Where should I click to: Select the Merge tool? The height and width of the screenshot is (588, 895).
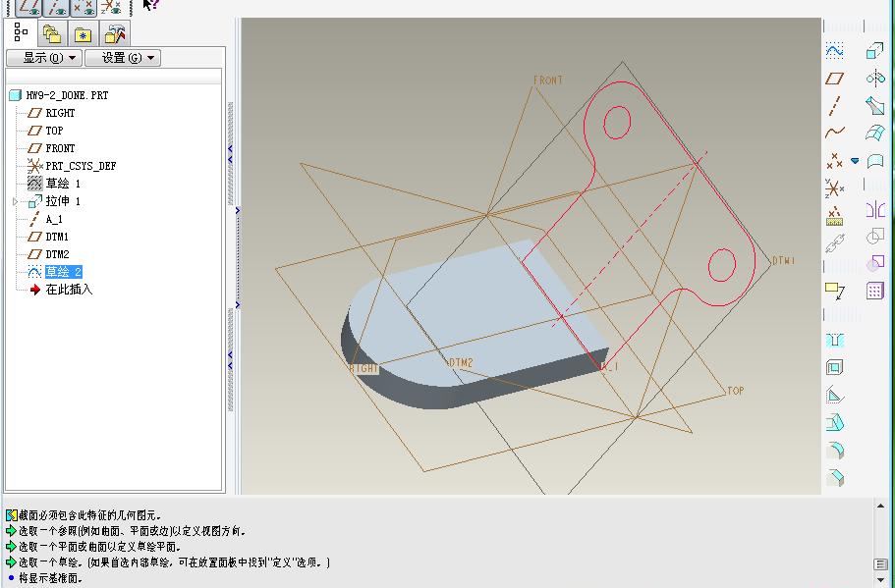[x=875, y=237]
